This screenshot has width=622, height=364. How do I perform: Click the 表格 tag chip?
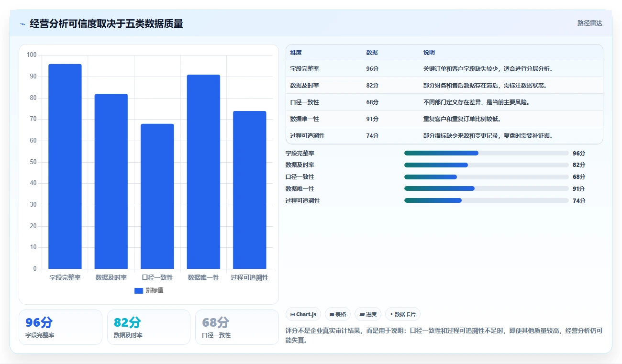[338, 314]
